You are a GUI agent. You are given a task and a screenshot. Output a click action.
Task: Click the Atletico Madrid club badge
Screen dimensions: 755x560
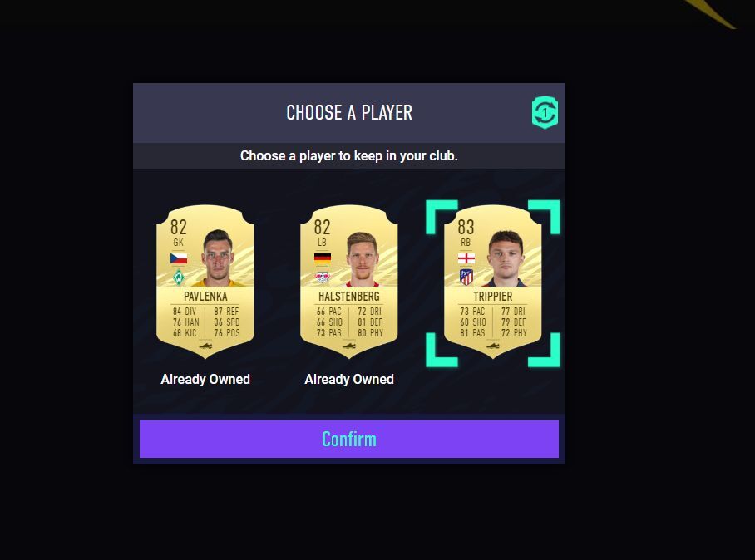[466, 278]
